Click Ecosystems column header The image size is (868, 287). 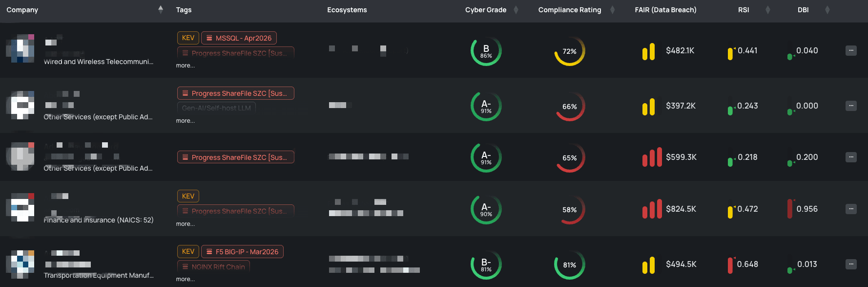[347, 10]
